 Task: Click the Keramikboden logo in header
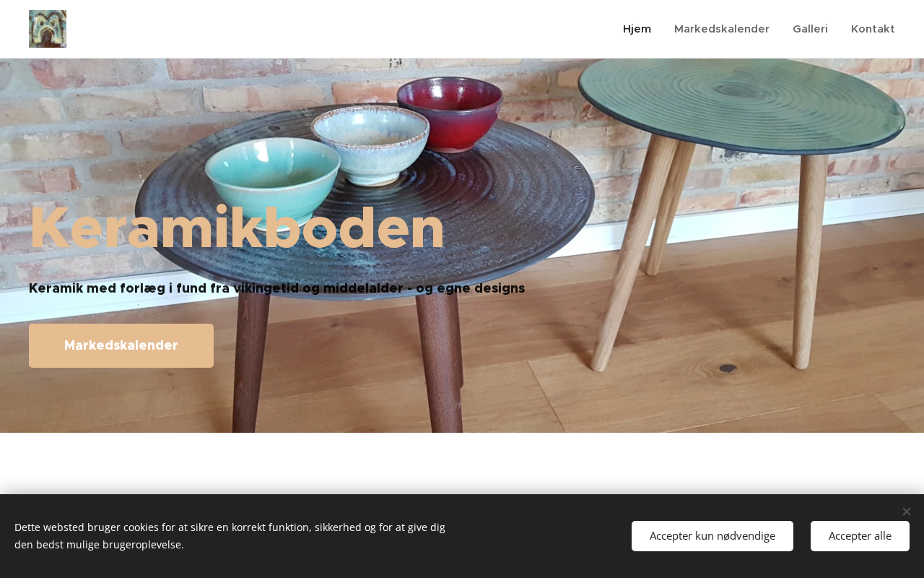[48, 29]
